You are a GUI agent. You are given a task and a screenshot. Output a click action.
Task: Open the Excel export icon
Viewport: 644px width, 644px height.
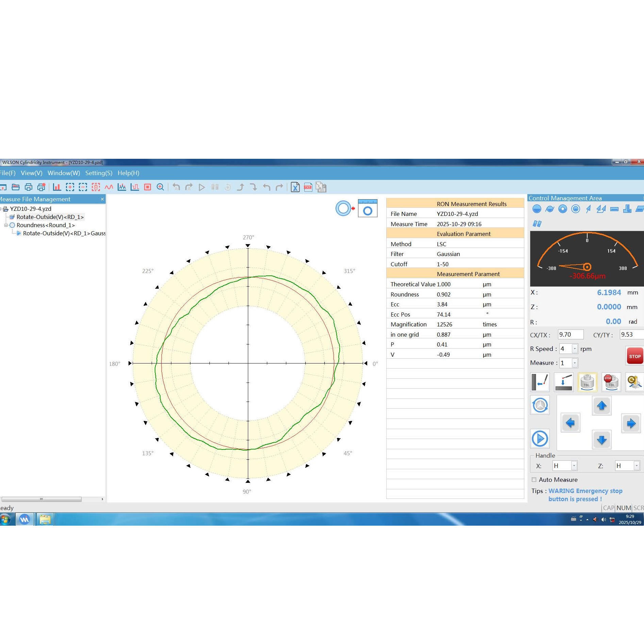click(295, 187)
